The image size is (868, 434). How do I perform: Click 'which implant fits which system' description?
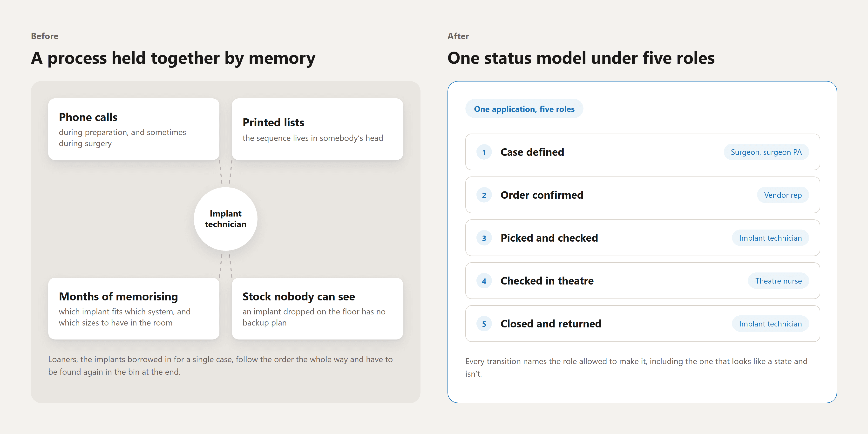(125, 317)
